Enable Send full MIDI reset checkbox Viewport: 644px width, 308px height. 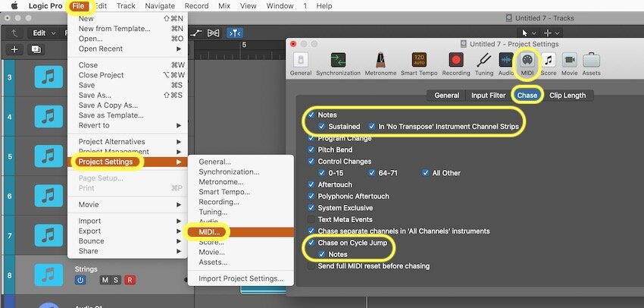tap(311, 266)
